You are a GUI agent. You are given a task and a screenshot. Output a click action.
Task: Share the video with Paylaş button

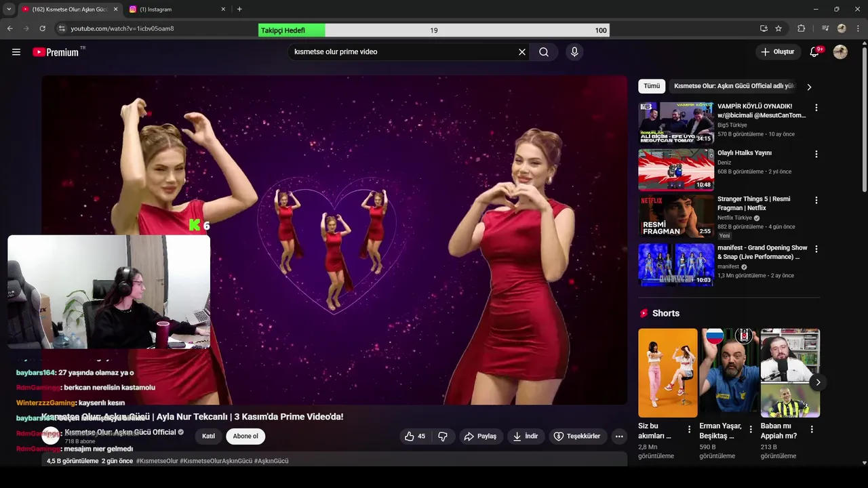click(x=480, y=436)
